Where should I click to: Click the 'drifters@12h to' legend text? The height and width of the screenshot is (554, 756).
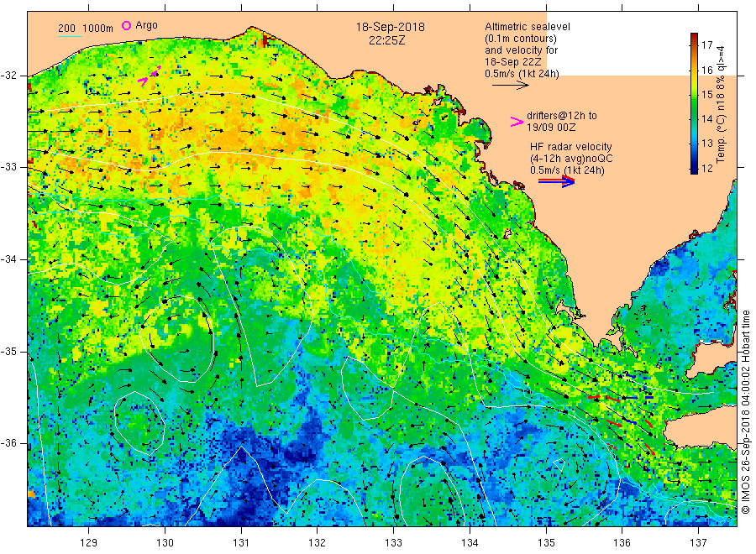(x=562, y=116)
